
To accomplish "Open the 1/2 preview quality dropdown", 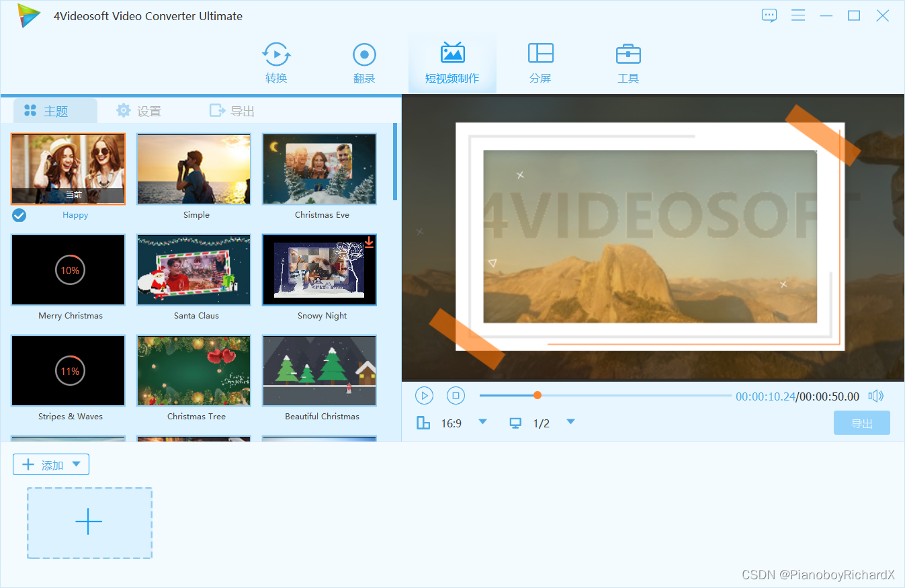I will click(x=570, y=422).
